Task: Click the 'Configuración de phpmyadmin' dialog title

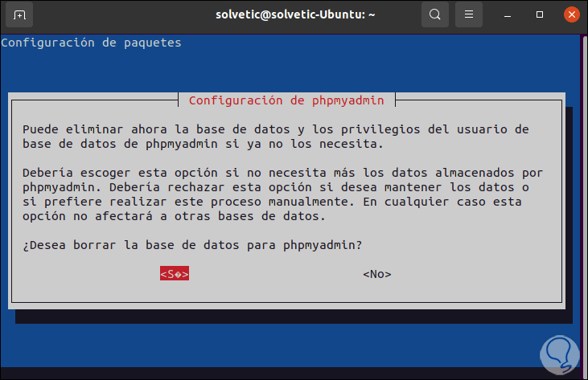Action: (286, 100)
